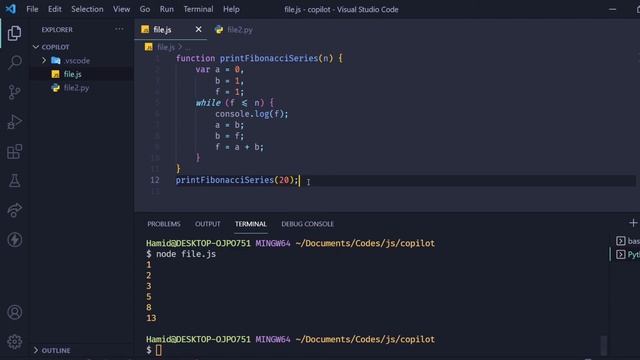Viewport: 640px width, 360px height.
Task: Switch to the PROBLEMS panel tab
Action: pos(164,224)
